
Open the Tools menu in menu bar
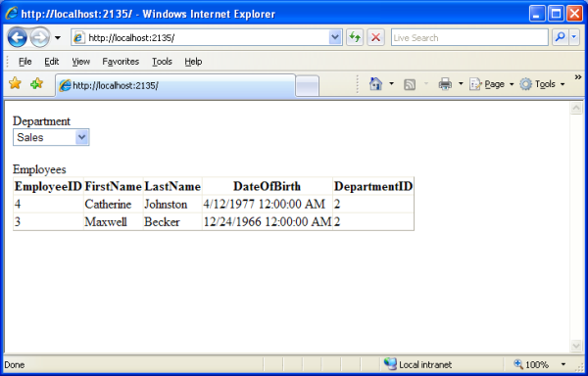(162, 62)
